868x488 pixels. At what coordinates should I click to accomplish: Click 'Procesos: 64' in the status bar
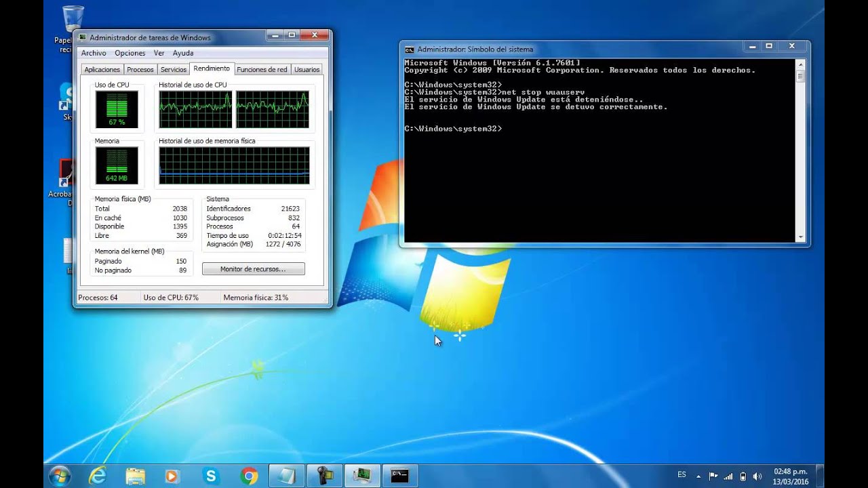(98, 298)
